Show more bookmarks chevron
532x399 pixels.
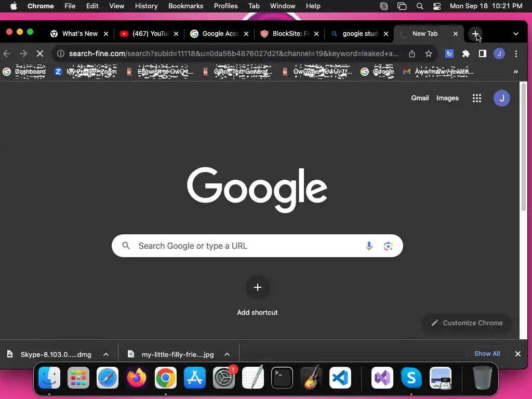(x=516, y=72)
